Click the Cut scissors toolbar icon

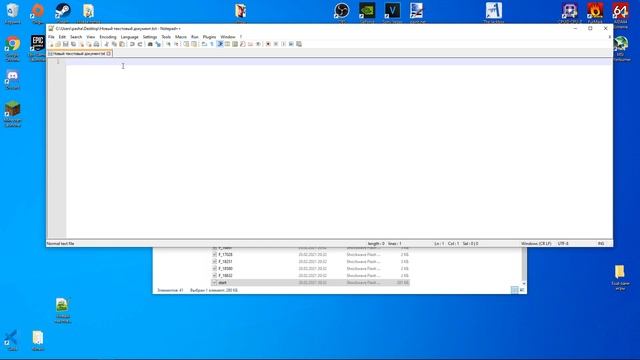coord(106,44)
